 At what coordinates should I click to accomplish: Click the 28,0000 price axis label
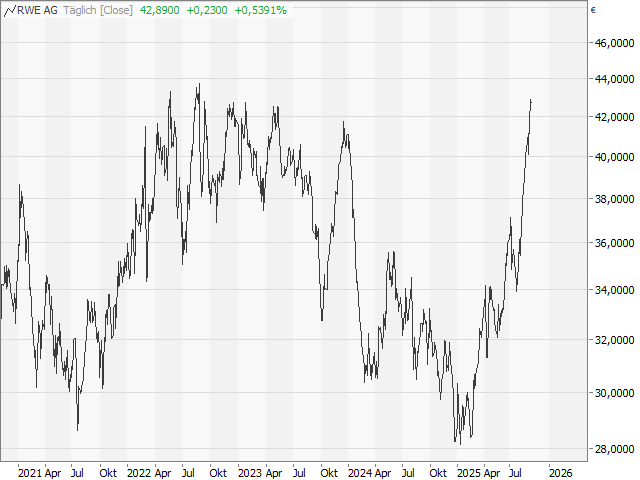615,449
